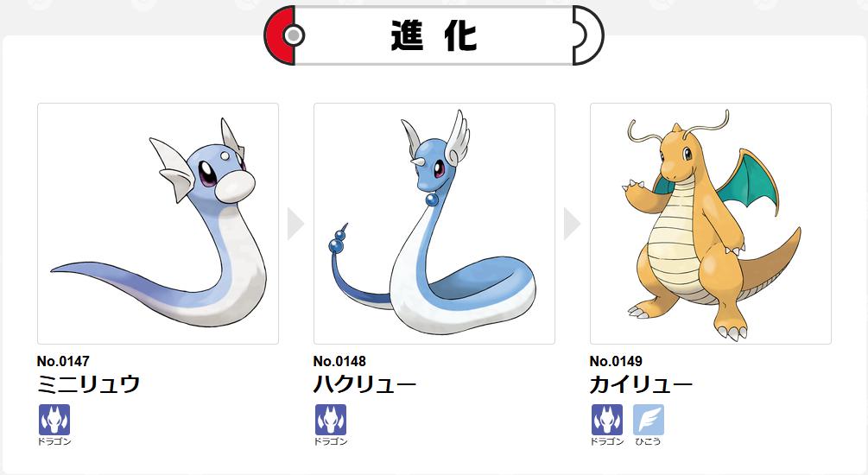Screen dimensions: 868x475
Task: Select the ミニリュウ name link
Action: click(89, 384)
